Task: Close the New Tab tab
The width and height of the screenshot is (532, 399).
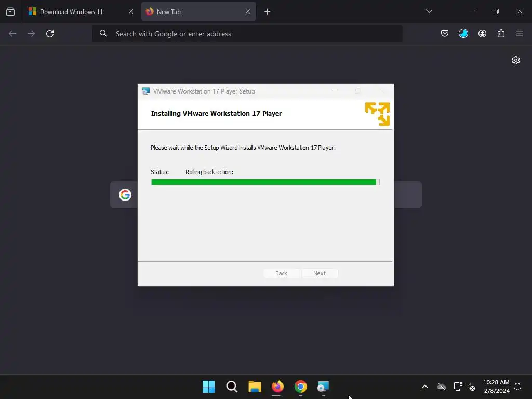Action: (248, 11)
